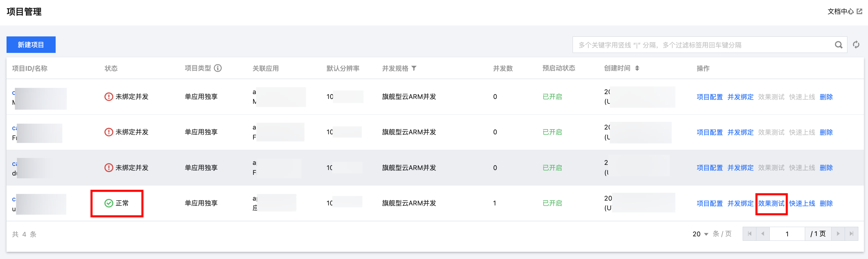The height and width of the screenshot is (259, 868).
Task: Click the page number input box
Action: [x=787, y=234]
